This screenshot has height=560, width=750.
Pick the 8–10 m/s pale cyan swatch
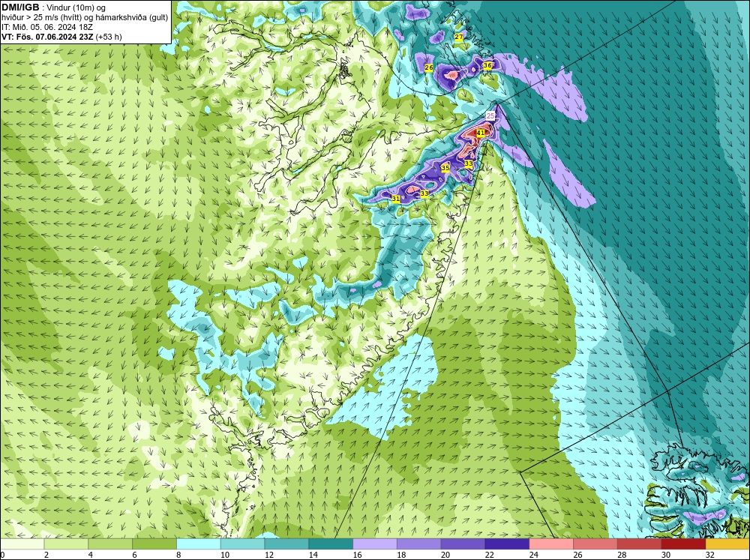pos(199,544)
